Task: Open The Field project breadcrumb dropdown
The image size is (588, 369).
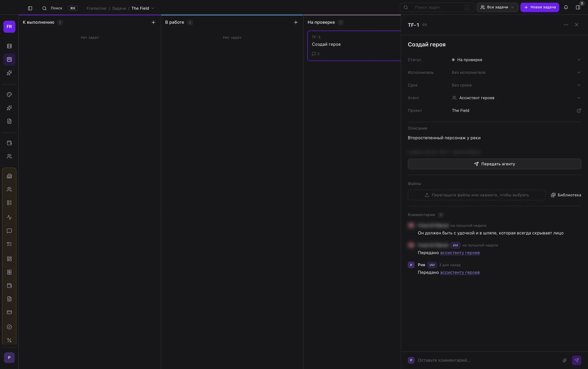Action: pyautogui.click(x=143, y=8)
